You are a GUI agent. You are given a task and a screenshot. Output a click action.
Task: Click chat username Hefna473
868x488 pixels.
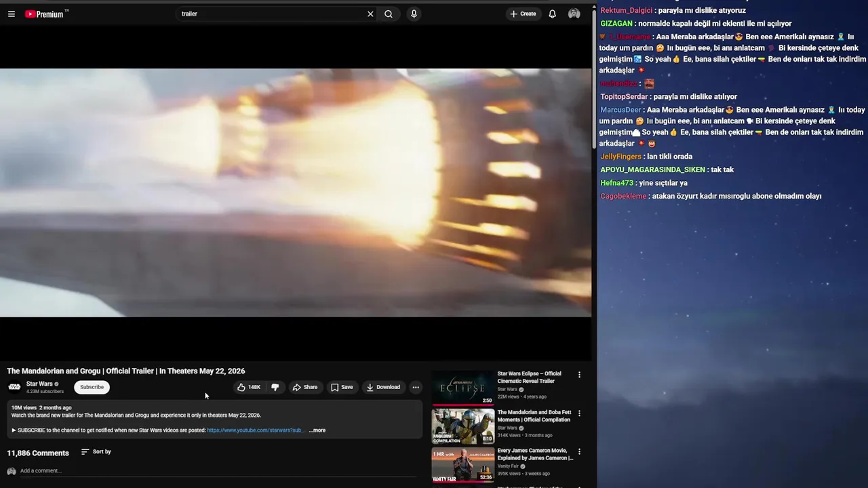[616, 183]
